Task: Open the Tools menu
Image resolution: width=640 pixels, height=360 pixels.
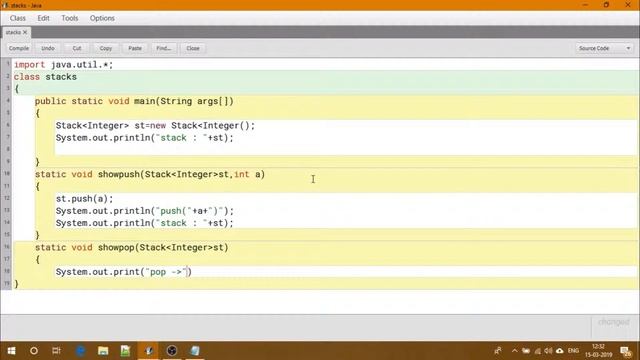Action: tap(69, 18)
